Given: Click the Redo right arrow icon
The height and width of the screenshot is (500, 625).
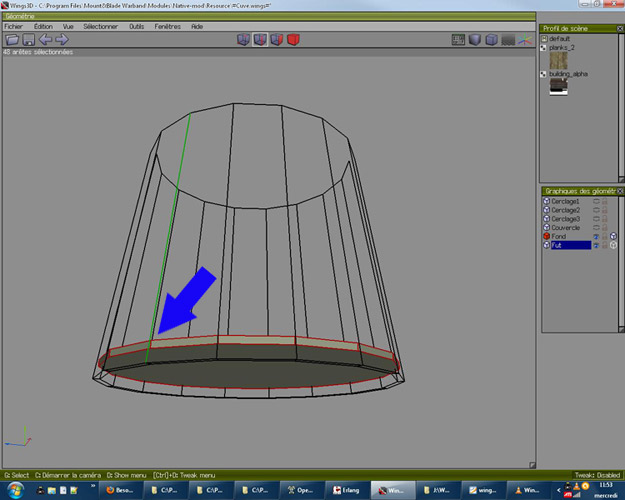Looking at the screenshot, I should [x=61, y=40].
